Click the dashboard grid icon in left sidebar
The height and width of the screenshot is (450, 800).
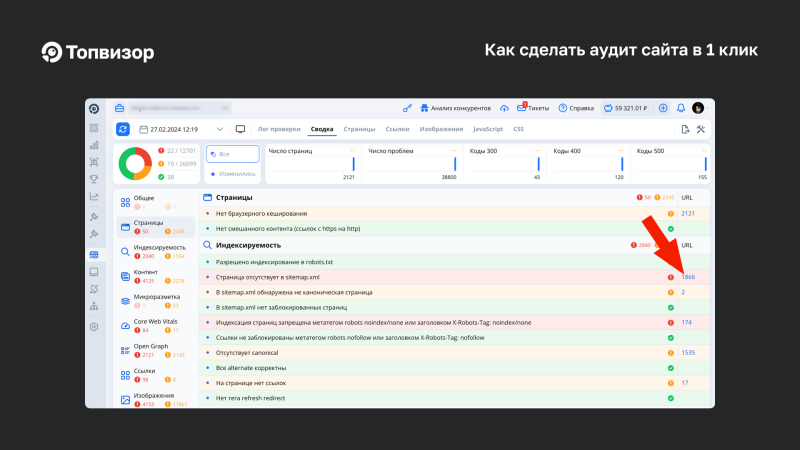[94, 128]
